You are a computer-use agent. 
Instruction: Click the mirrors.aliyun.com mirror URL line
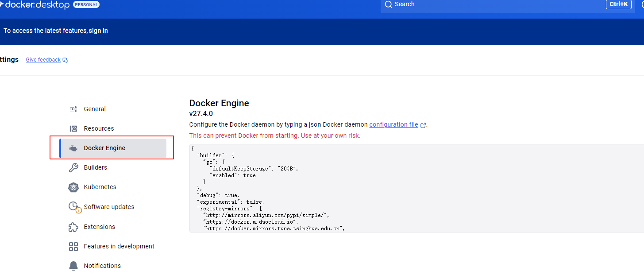(266, 215)
